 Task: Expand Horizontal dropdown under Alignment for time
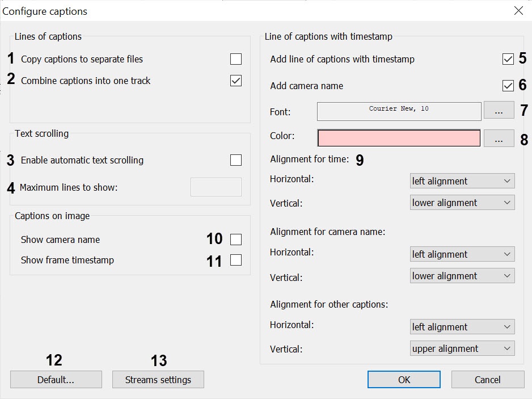click(462, 181)
